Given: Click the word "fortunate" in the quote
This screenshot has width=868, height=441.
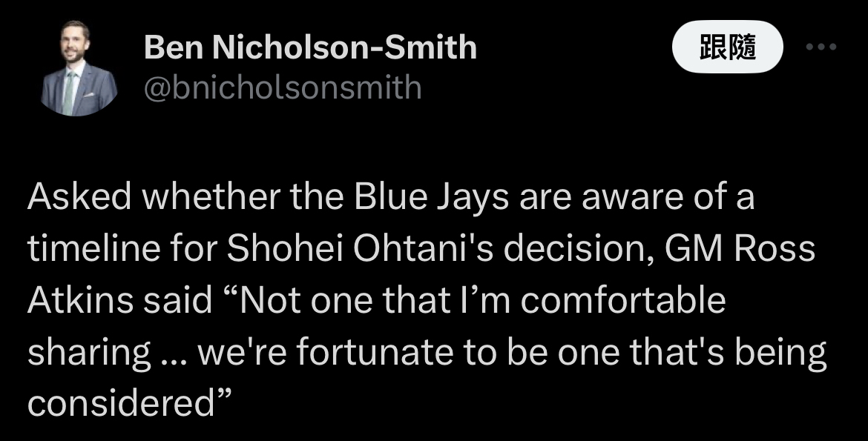Looking at the screenshot, I should [x=375, y=352].
